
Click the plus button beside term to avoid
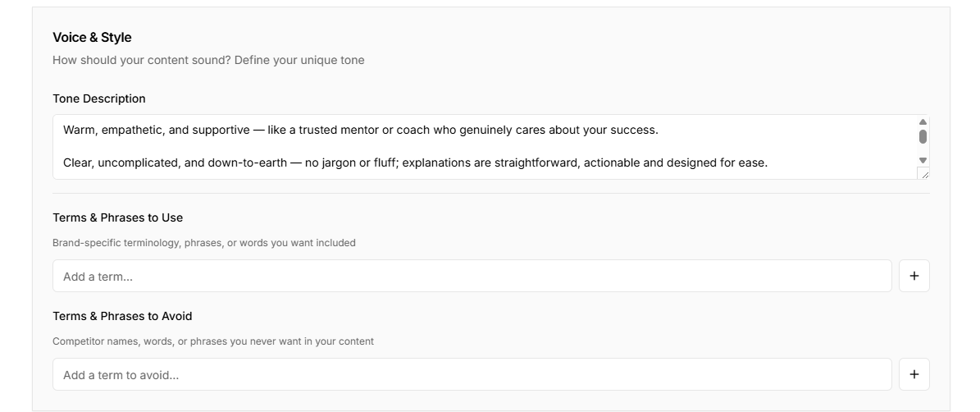click(914, 375)
